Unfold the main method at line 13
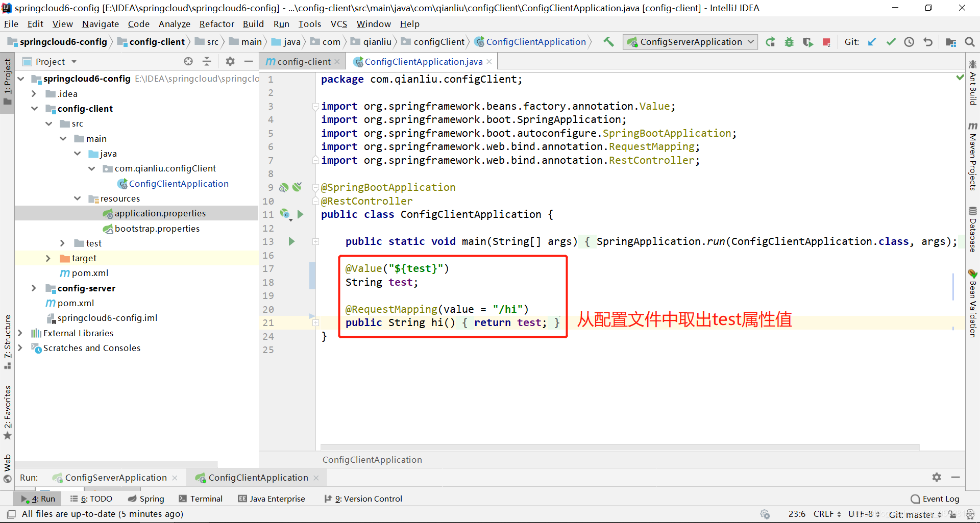Viewport: 980px width, 523px height. [316, 242]
